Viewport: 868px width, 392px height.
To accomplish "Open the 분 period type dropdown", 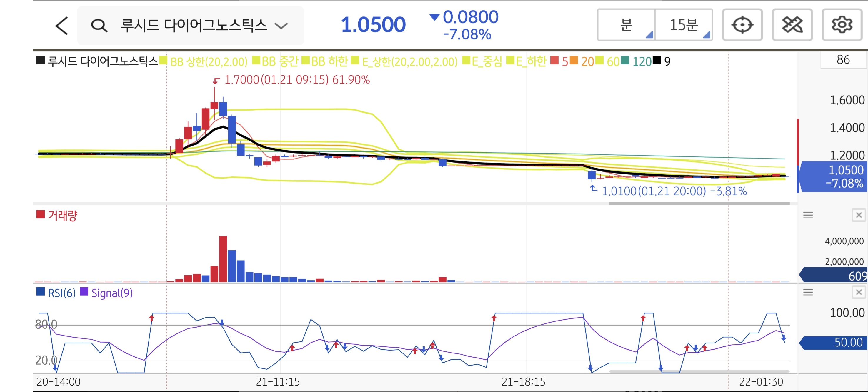I will 626,25.
